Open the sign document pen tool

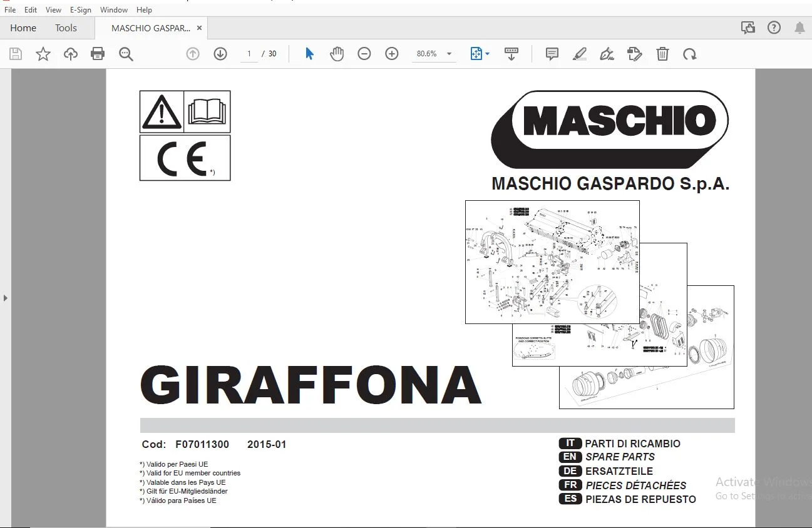pyautogui.click(x=607, y=54)
